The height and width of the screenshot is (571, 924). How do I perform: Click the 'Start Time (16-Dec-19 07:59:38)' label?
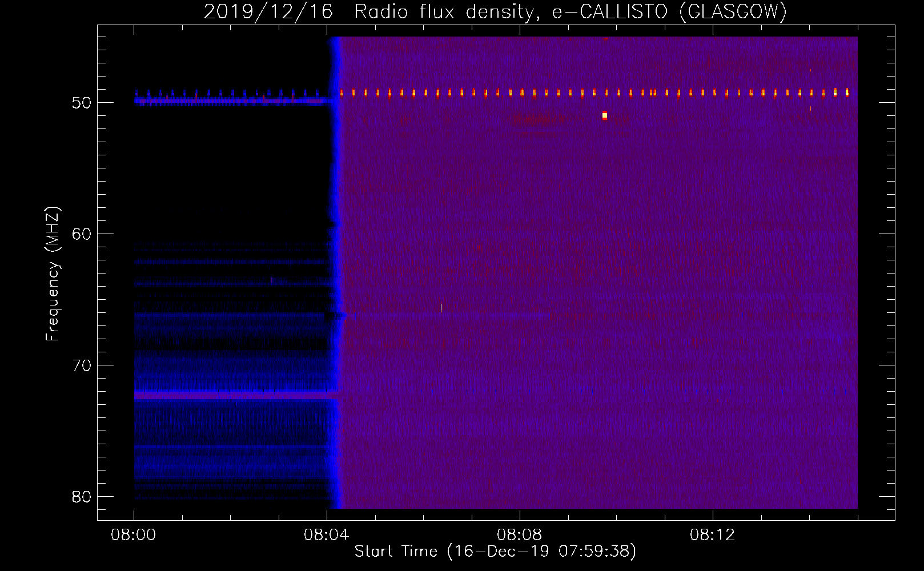[495, 552]
